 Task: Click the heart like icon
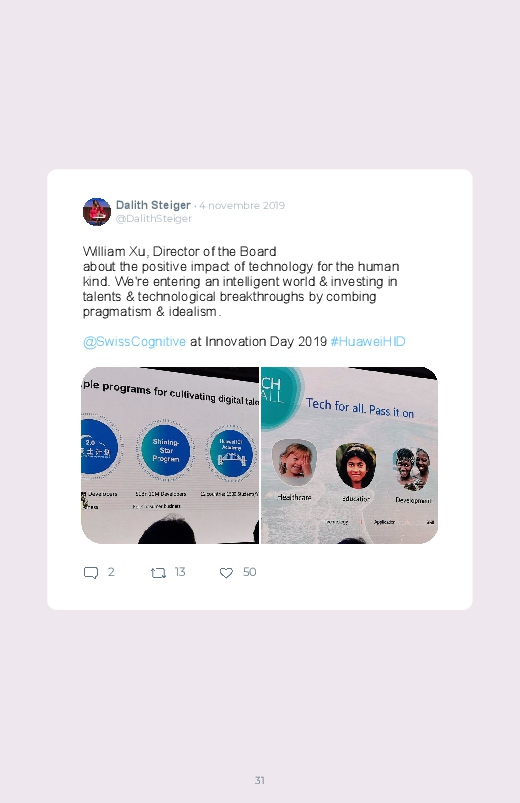226,573
